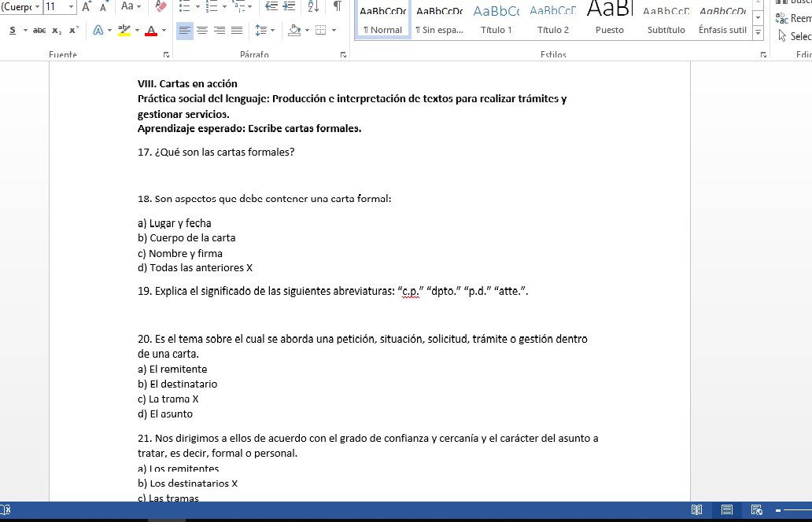This screenshot has width=812, height=522.
Task: Apply the Subtítulo style
Action: click(666, 19)
